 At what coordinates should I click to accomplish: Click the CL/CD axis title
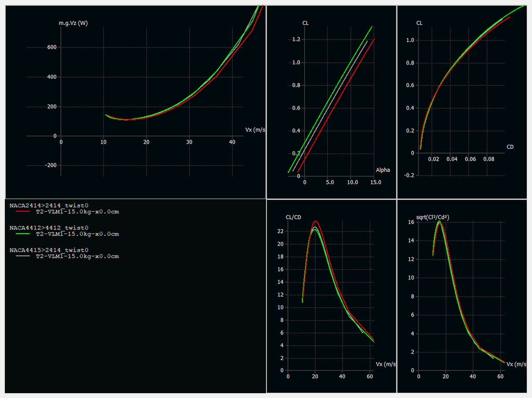pyautogui.click(x=293, y=217)
